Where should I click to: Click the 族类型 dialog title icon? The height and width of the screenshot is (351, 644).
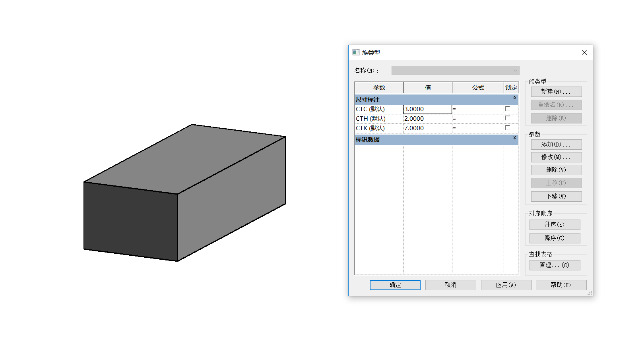[356, 52]
